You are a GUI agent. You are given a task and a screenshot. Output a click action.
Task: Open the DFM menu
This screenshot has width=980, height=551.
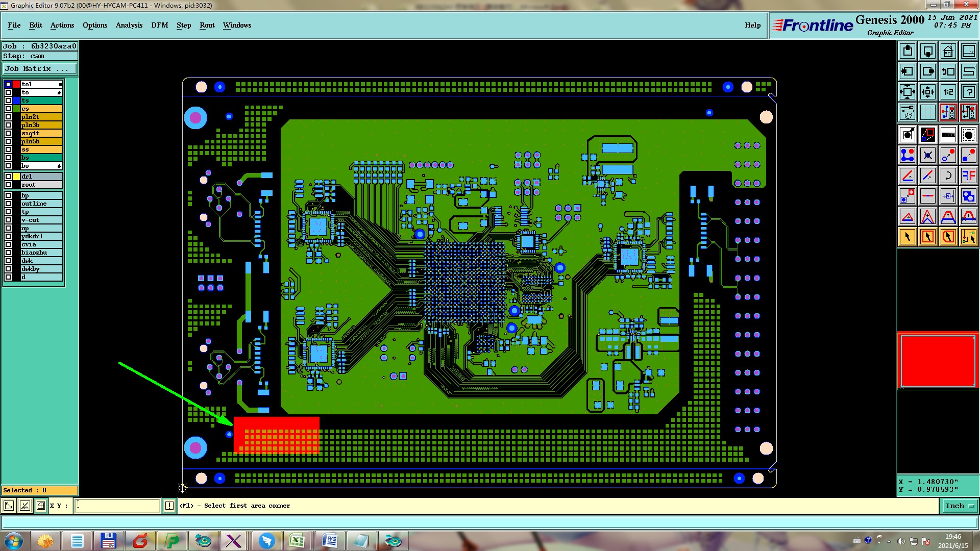pyautogui.click(x=159, y=25)
